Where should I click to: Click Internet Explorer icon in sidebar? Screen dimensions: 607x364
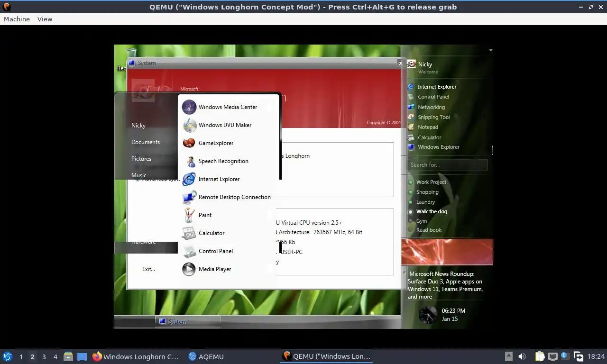(x=411, y=87)
